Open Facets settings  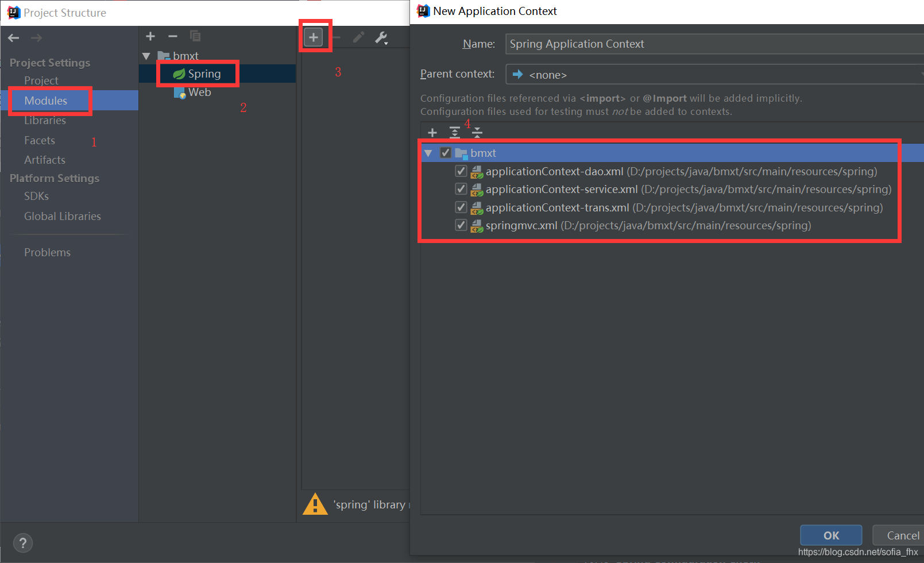point(40,140)
